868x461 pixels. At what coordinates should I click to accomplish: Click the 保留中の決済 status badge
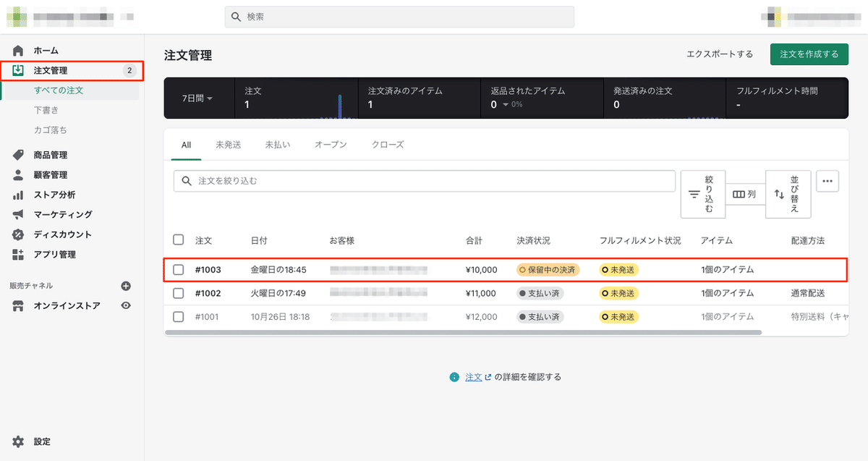[x=548, y=270]
